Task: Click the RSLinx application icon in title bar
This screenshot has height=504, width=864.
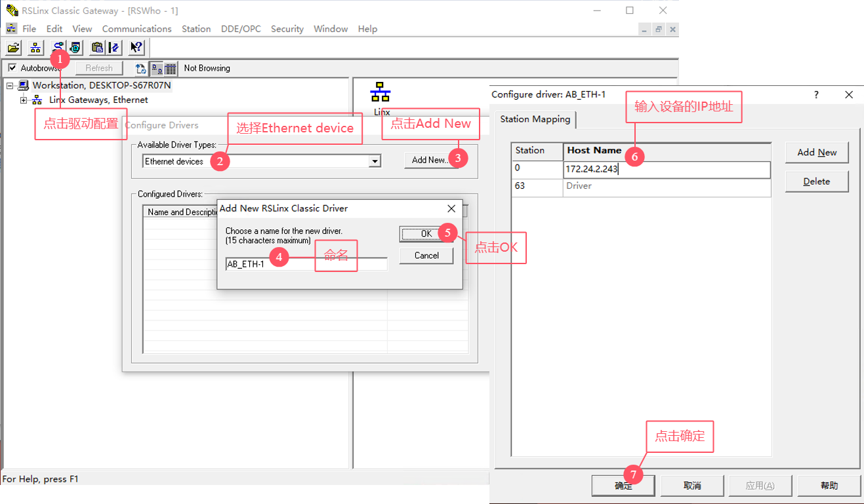Action: 11,10
